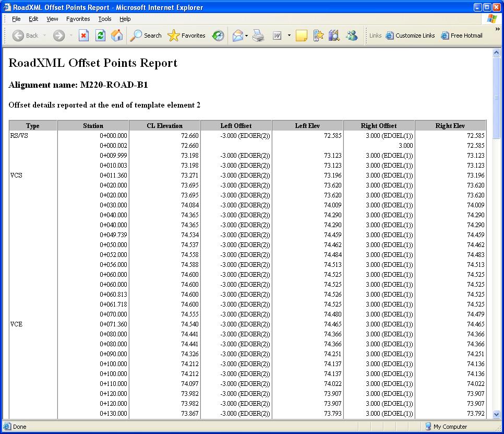Click the Stop loading icon
Viewport: 504px width, 434px height.
(x=83, y=36)
